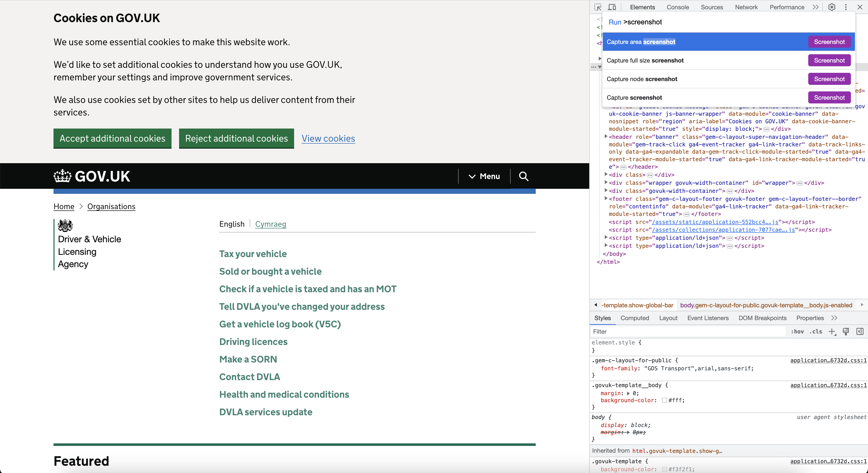Open the application-7077cae js source link
Viewport: 868px width, 473px height.
coord(723,230)
